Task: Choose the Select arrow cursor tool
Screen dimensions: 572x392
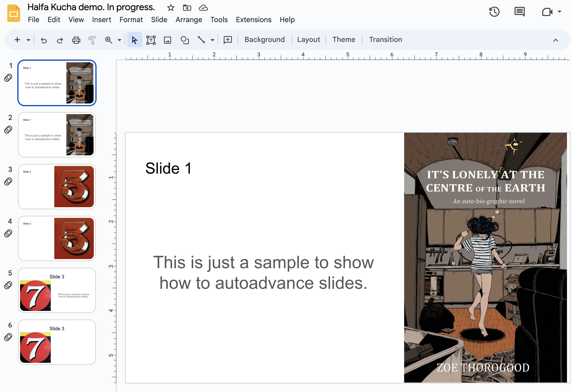Action: click(134, 40)
